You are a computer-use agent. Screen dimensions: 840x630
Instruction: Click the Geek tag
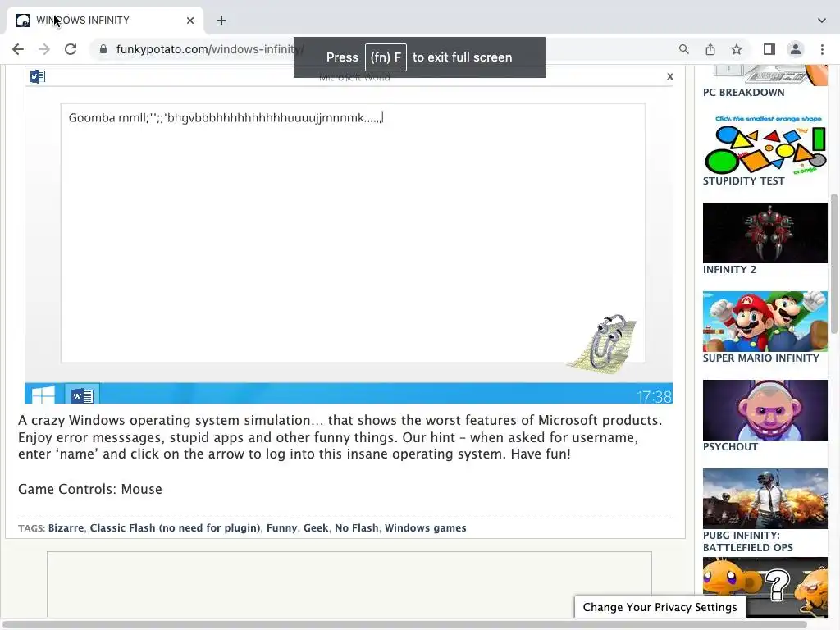click(316, 527)
